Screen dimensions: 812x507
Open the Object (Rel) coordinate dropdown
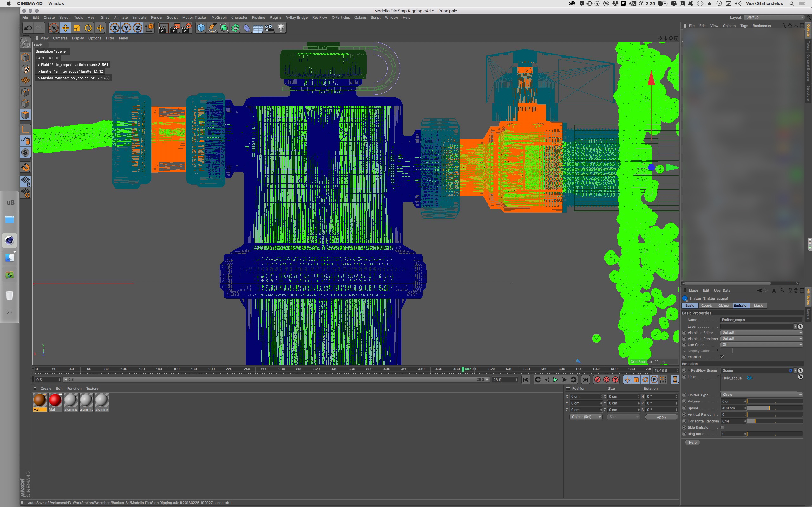coord(586,417)
